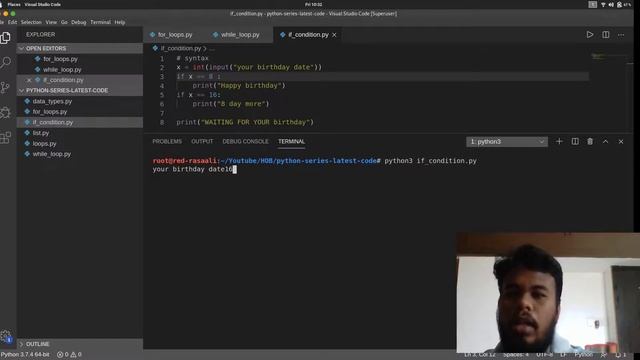Click the clock in the top system bar
The image size is (640, 360).
coord(313,4)
